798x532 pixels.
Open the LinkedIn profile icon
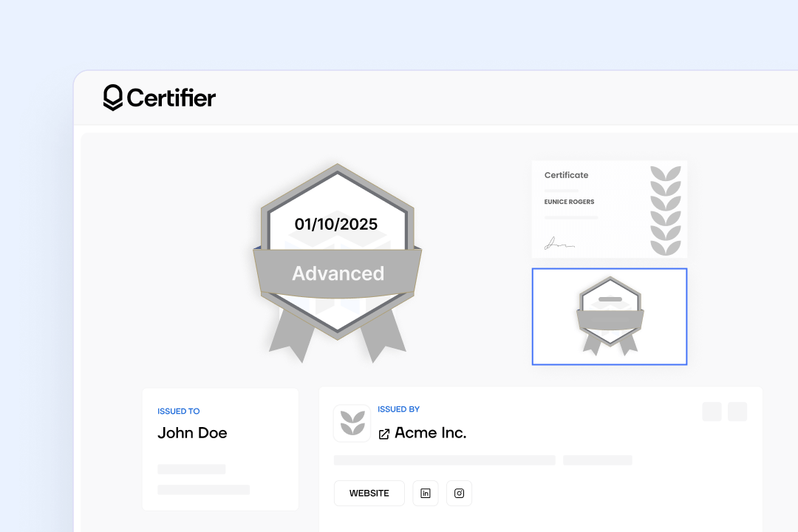pyautogui.click(x=426, y=493)
